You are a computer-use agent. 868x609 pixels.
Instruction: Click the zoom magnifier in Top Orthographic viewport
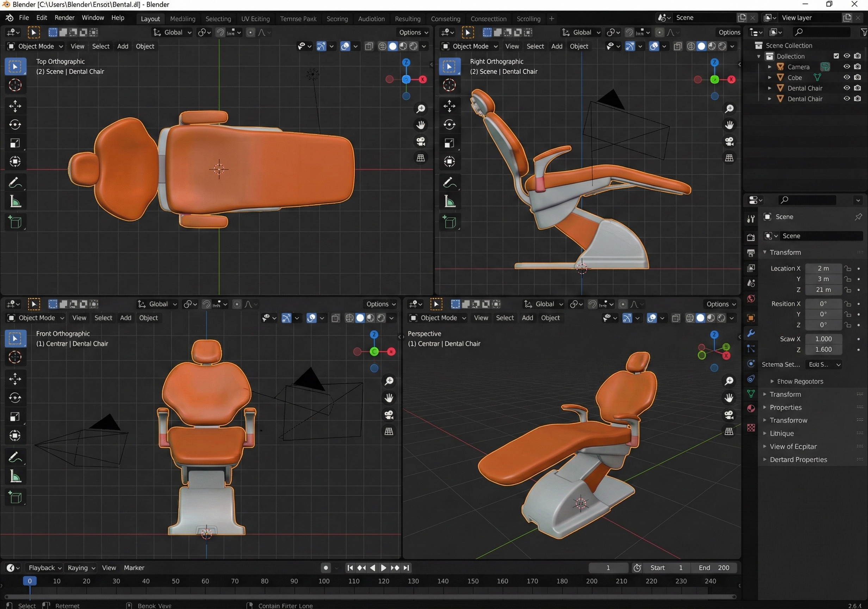(x=420, y=109)
